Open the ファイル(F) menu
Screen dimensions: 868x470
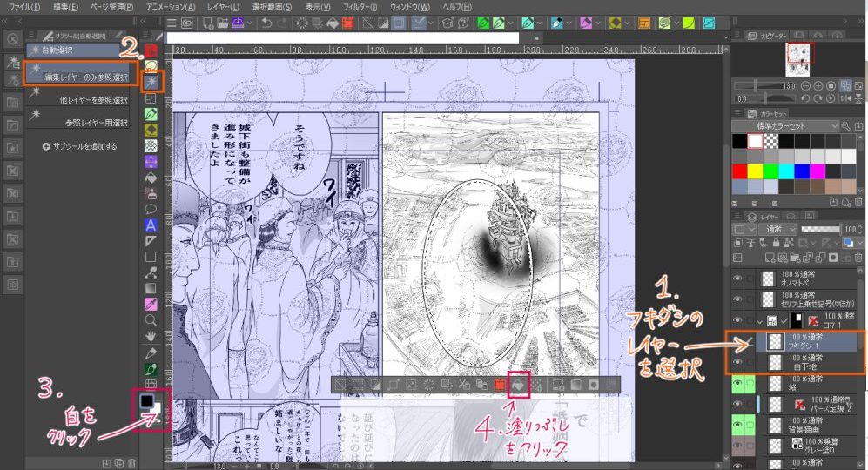24,7
